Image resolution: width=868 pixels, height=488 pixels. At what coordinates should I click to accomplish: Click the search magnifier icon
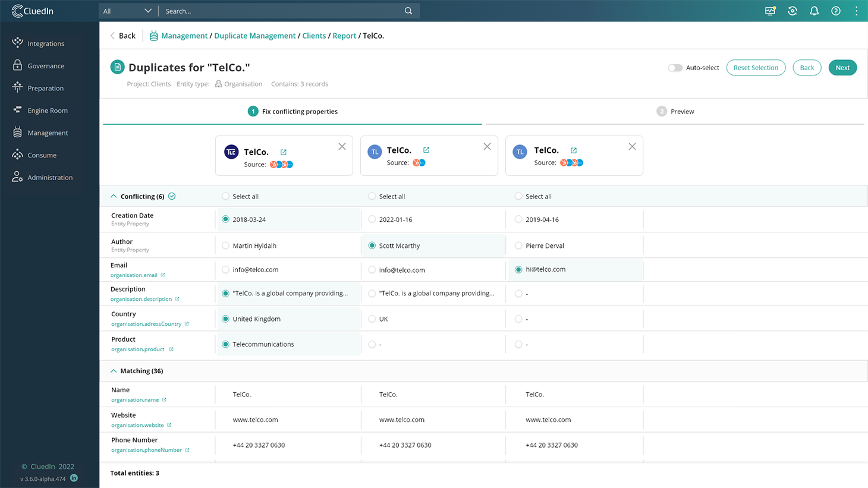point(408,11)
